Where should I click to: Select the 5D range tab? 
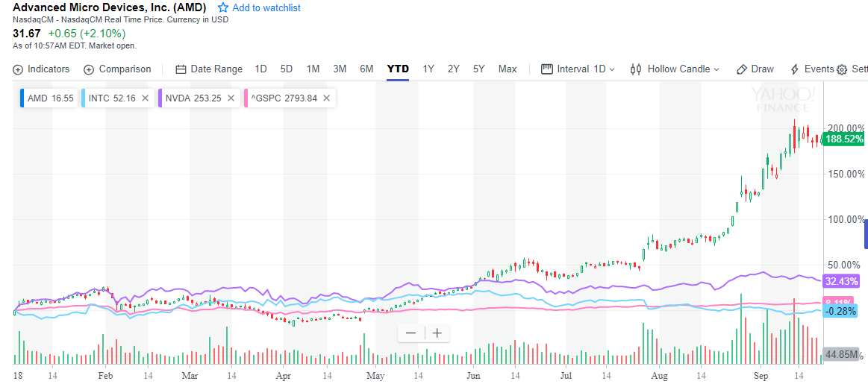(x=286, y=69)
